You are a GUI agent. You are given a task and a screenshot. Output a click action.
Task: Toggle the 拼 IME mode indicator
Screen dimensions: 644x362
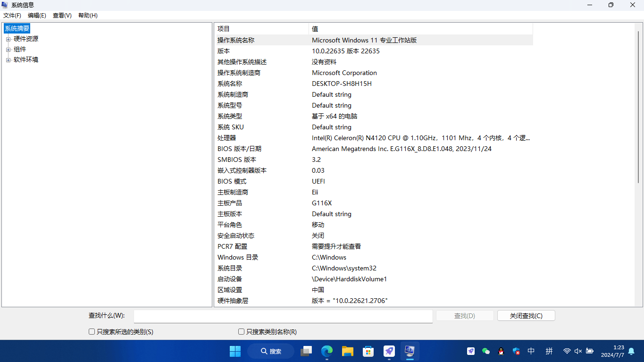pos(549,351)
